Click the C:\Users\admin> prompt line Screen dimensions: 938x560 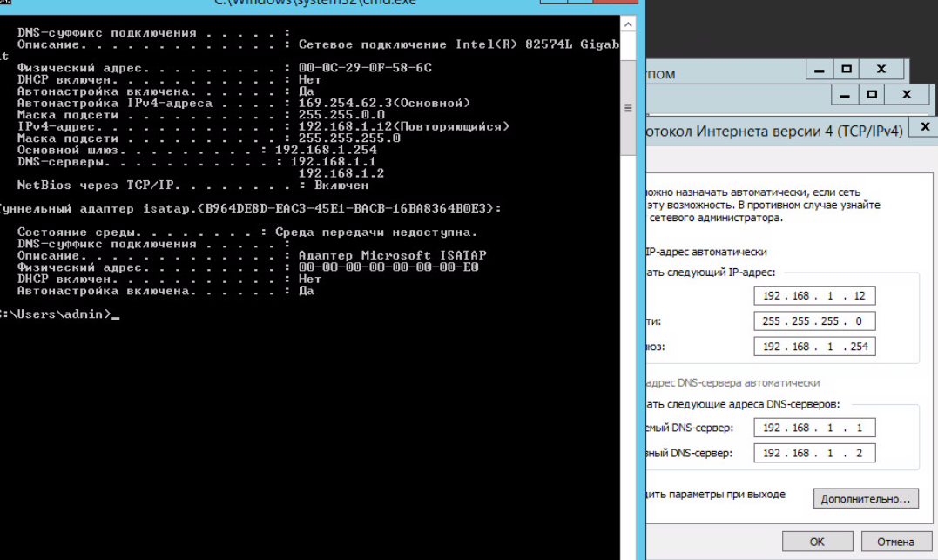tap(58, 314)
